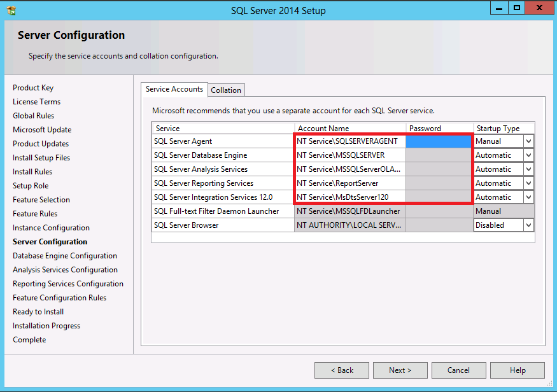The height and width of the screenshot is (392, 557).
Task: Close the SQL Server 2014 Setup window
Action: click(x=539, y=8)
